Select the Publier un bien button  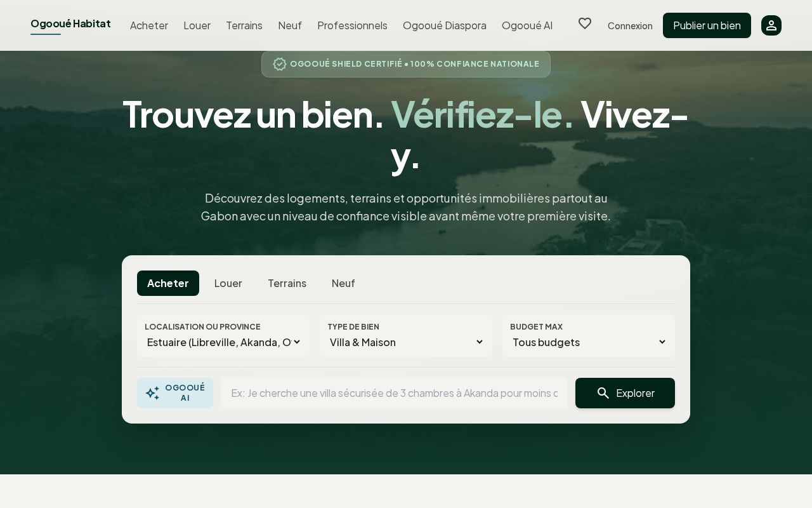click(707, 25)
